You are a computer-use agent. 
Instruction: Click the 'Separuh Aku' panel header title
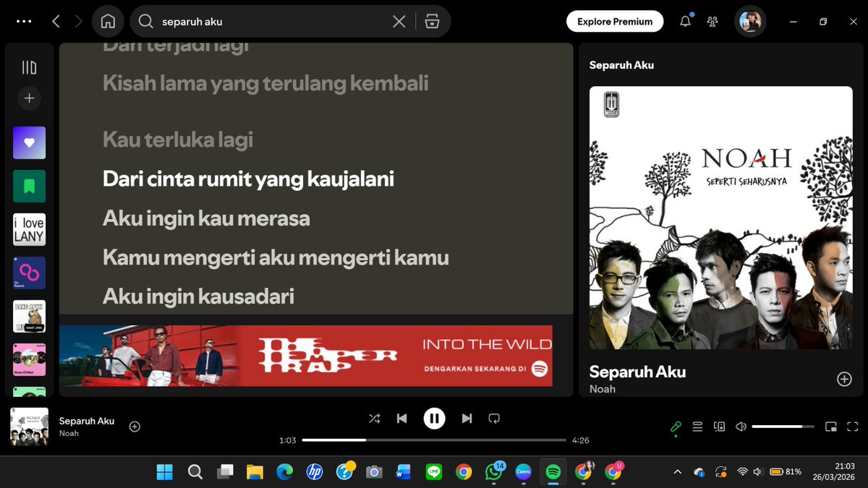click(621, 65)
